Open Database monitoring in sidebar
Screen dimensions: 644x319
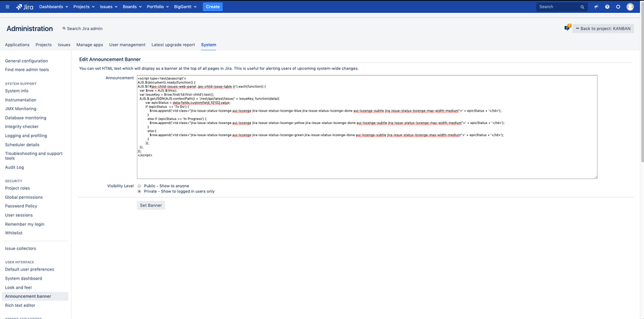point(25,118)
